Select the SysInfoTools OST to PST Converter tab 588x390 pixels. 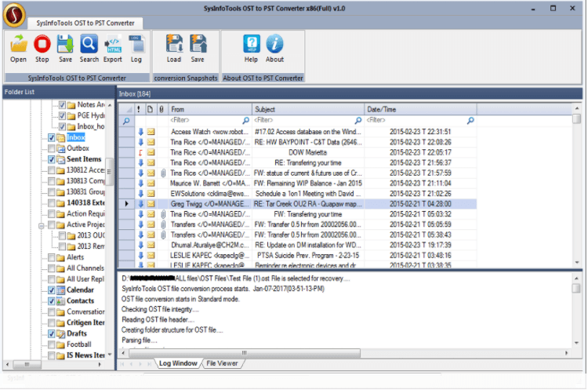(85, 24)
